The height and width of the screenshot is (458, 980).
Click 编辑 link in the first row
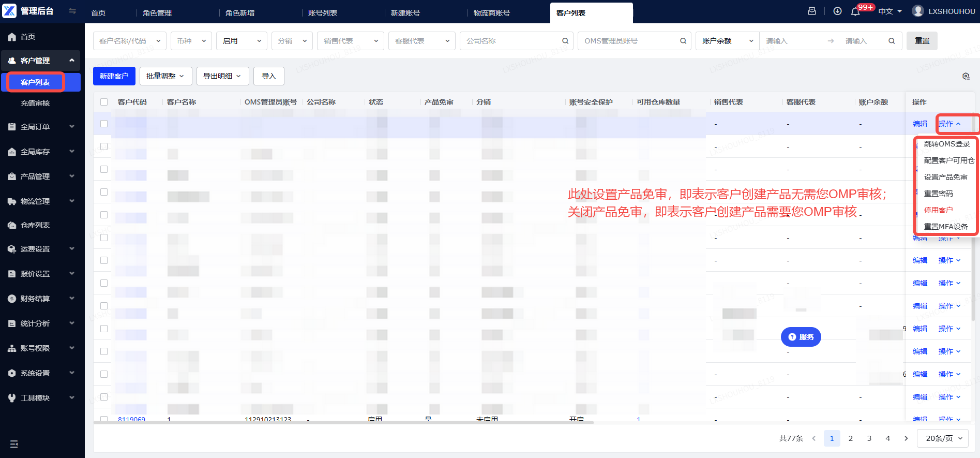920,124
